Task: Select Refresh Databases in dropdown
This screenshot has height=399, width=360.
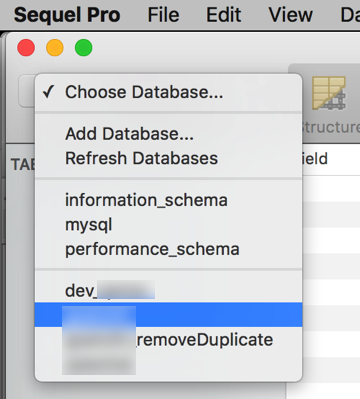Action: [x=168, y=158]
